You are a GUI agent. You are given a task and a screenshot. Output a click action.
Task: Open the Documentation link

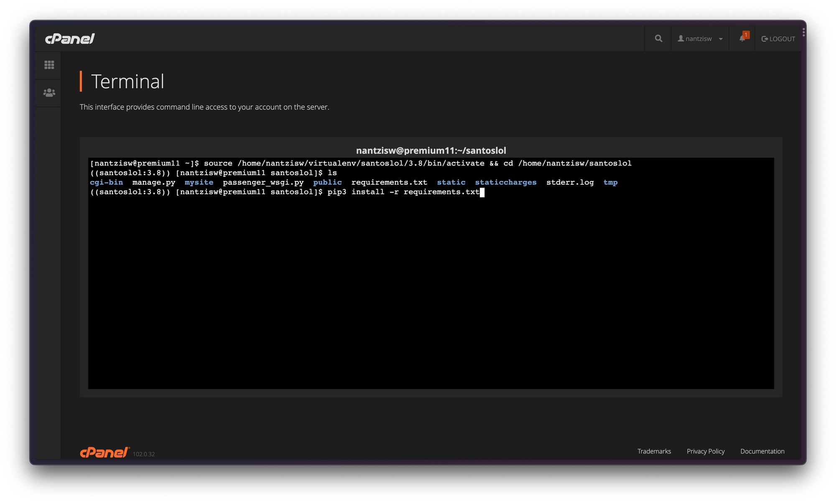(x=762, y=451)
